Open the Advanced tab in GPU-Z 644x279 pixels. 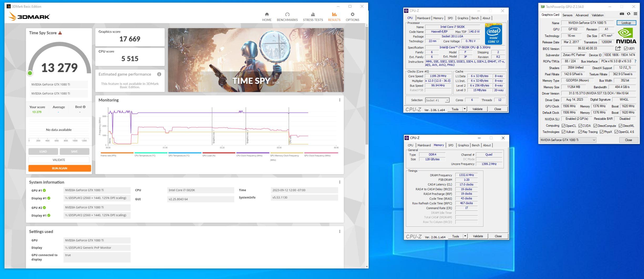(582, 15)
